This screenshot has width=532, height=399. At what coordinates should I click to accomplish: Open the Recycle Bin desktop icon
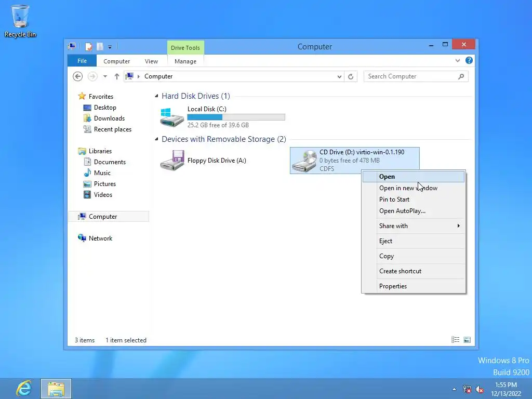coord(20,20)
